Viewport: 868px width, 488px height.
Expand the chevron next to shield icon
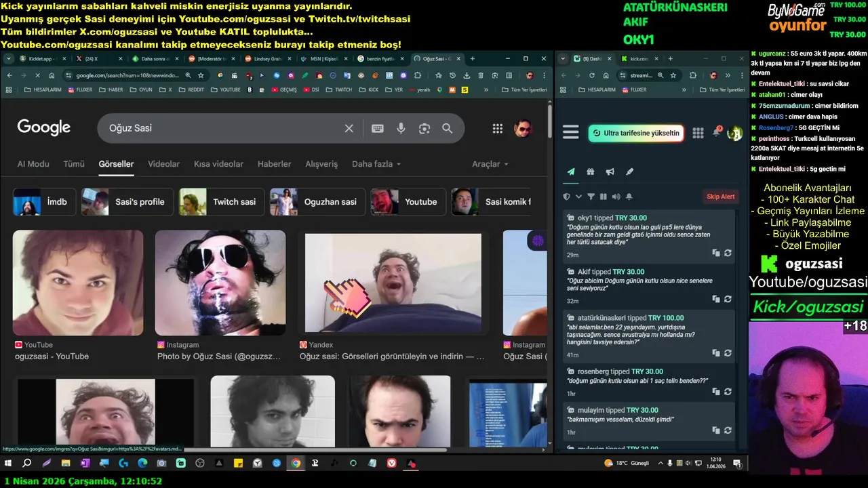pyautogui.click(x=578, y=197)
